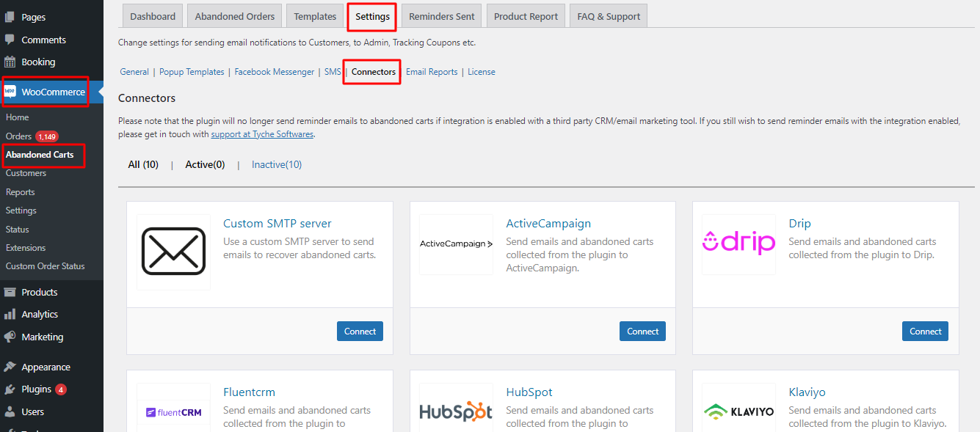Image resolution: width=980 pixels, height=432 pixels.
Task: Open the Product Report tab
Action: click(x=526, y=16)
